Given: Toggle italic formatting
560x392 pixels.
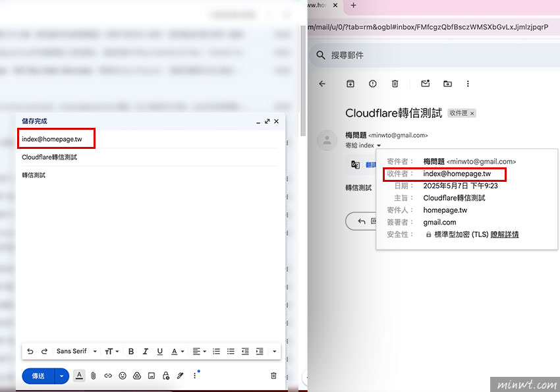Looking at the screenshot, I should 146,352.
